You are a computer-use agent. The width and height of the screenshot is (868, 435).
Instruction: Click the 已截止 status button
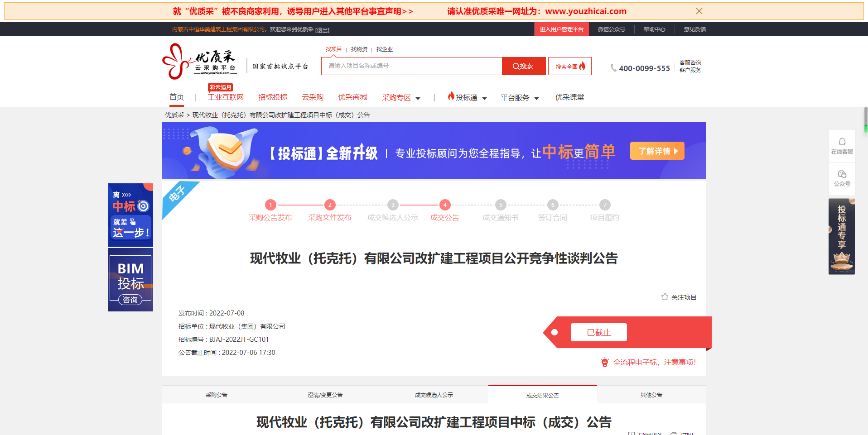tap(599, 332)
